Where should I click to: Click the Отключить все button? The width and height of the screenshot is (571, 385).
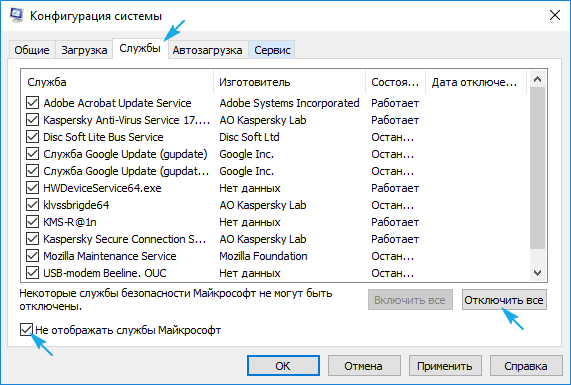[x=504, y=300]
